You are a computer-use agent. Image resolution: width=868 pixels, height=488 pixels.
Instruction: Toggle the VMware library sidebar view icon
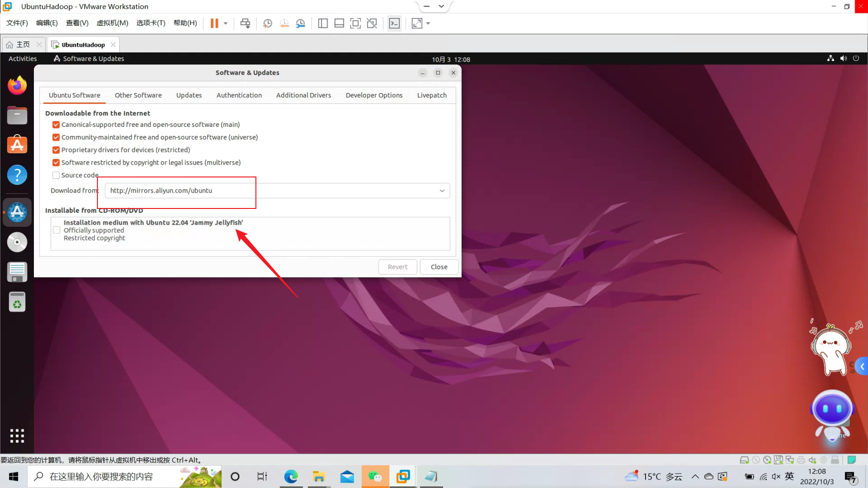pos(323,23)
